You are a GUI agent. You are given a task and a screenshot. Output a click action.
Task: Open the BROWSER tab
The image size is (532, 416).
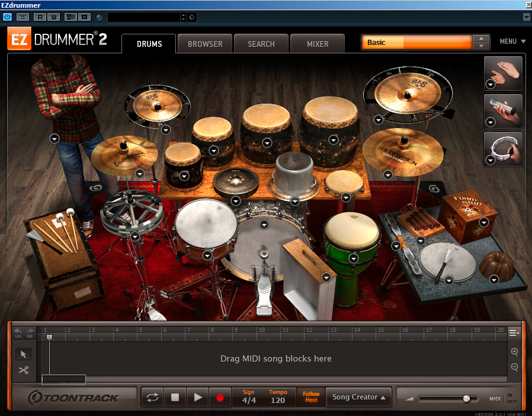pyautogui.click(x=205, y=44)
